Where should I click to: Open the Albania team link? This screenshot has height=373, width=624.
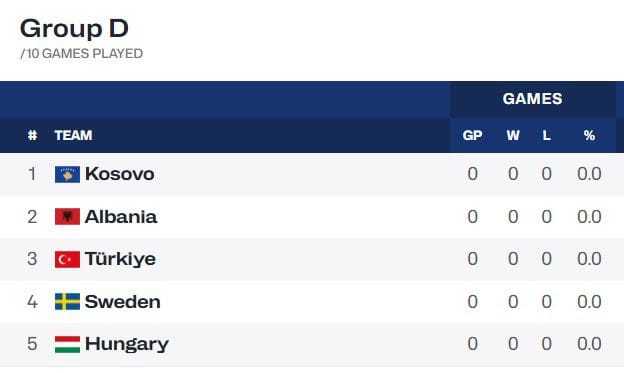click(x=121, y=217)
